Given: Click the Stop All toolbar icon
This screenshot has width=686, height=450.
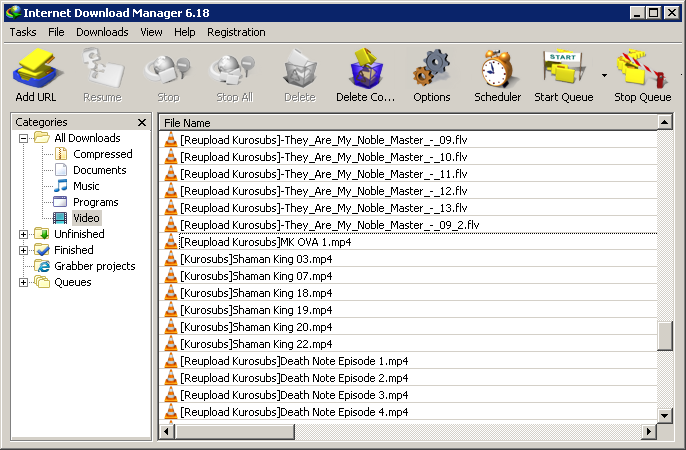Looking at the screenshot, I should tap(234, 69).
